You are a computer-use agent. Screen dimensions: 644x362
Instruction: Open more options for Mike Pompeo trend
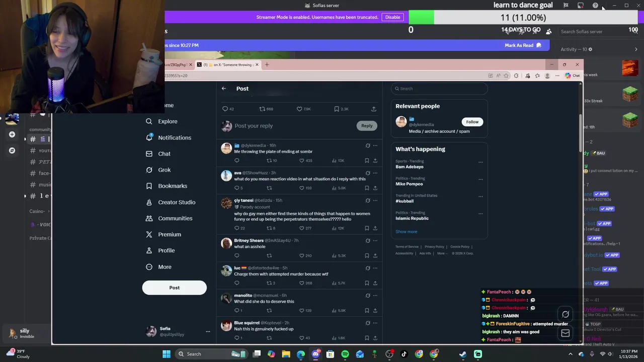(x=480, y=179)
